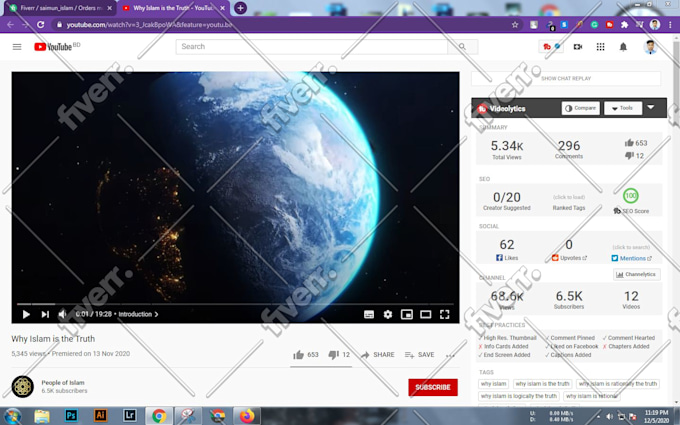The image size is (680, 425).
Task: Open the more actions ellipsis under video
Action: (450, 356)
